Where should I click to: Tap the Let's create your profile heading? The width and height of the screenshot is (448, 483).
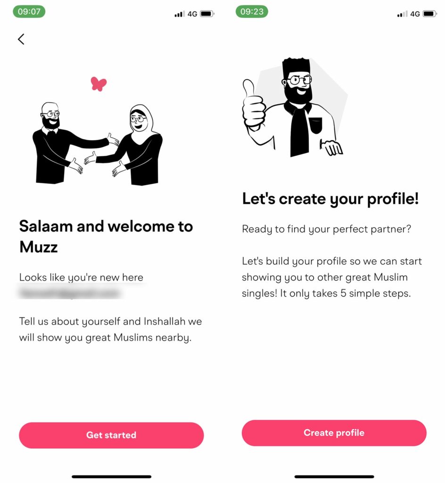[331, 199]
